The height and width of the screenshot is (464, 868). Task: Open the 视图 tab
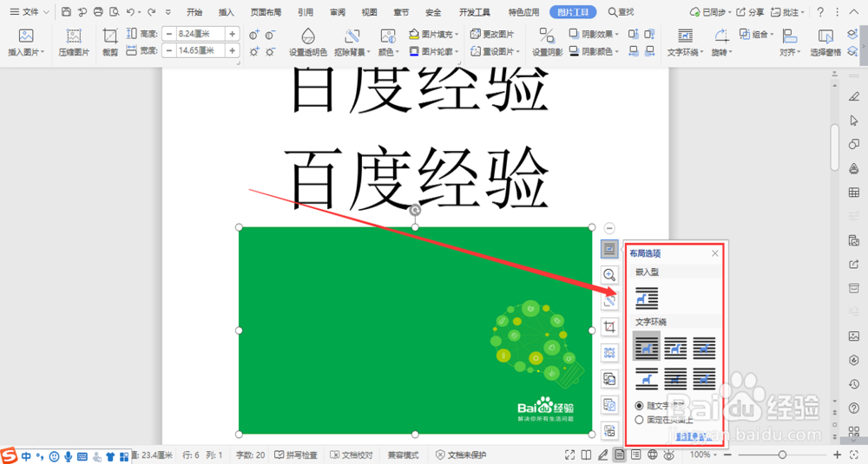pos(369,11)
